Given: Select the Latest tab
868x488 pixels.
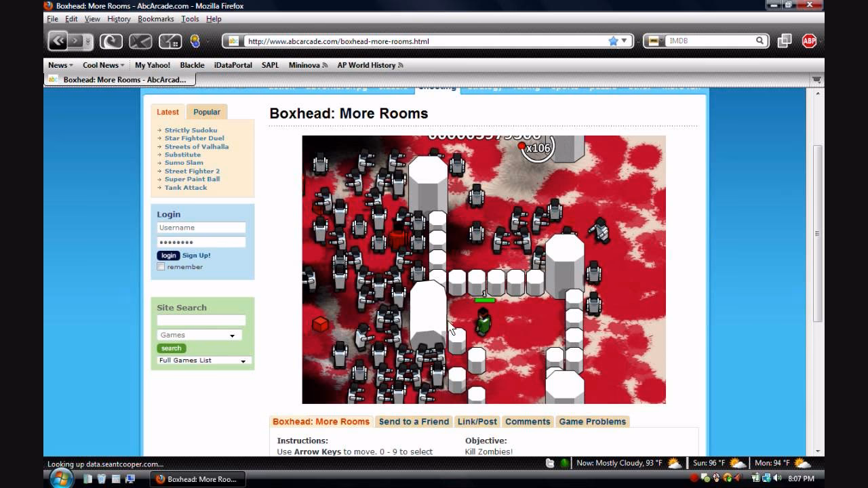Looking at the screenshot, I should pyautogui.click(x=168, y=112).
